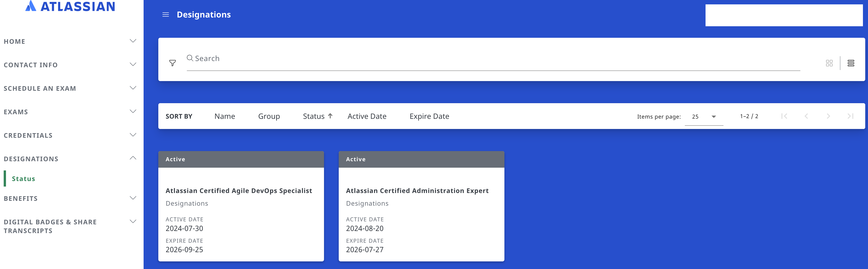Click the search magnifier icon
This screenshot has width=868, height=269.
point(190,58)
